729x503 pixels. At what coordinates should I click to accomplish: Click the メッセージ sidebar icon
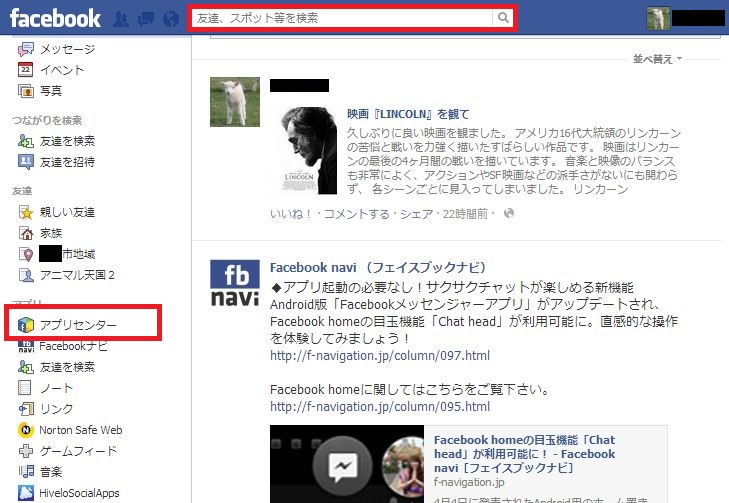26,49
